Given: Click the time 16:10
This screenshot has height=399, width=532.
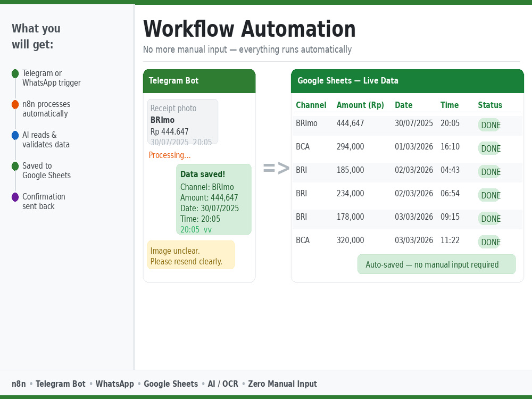Looking at the screenshot, I should click(450, 147).
